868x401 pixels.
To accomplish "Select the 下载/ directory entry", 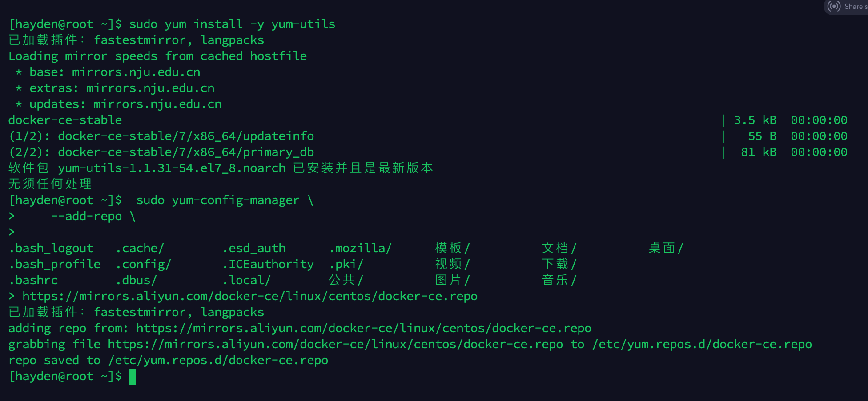I will pos(559,265).
